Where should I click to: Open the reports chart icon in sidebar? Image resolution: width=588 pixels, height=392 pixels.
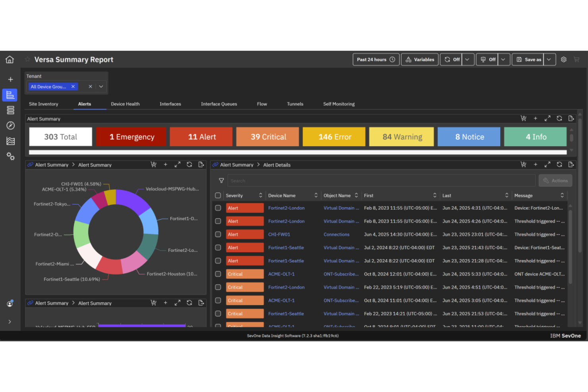click(x=10, y=95)
